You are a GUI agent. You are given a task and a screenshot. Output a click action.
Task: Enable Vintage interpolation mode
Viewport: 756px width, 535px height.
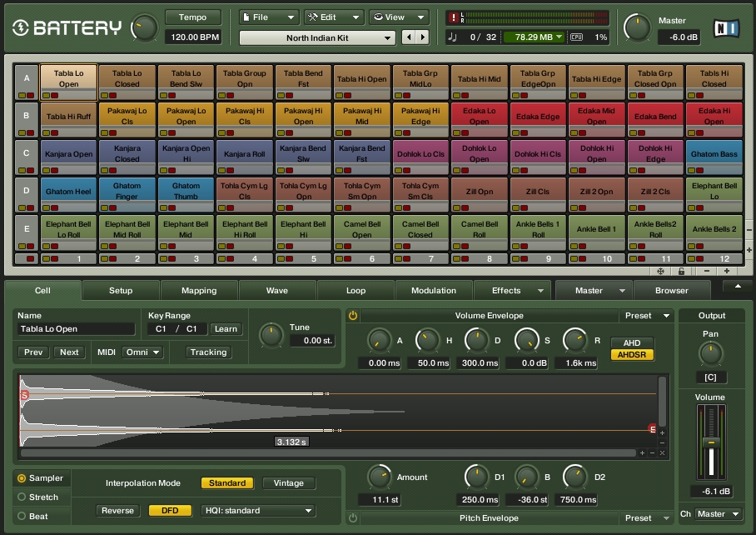[289, 482]
